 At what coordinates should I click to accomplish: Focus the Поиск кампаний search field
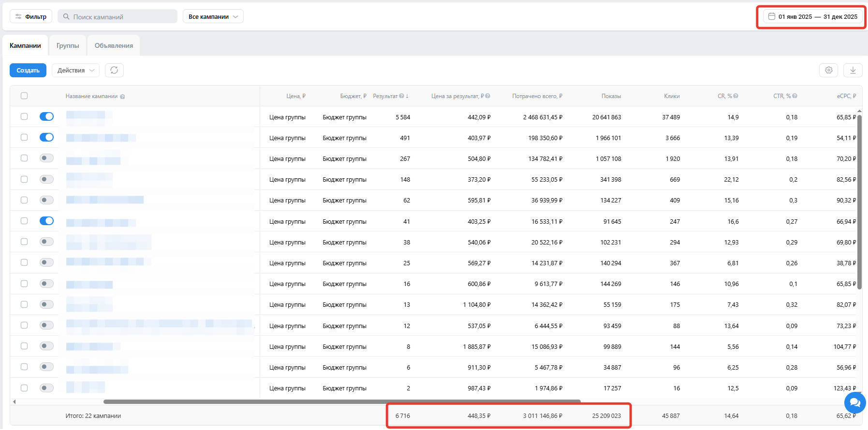tap(118, 16)
